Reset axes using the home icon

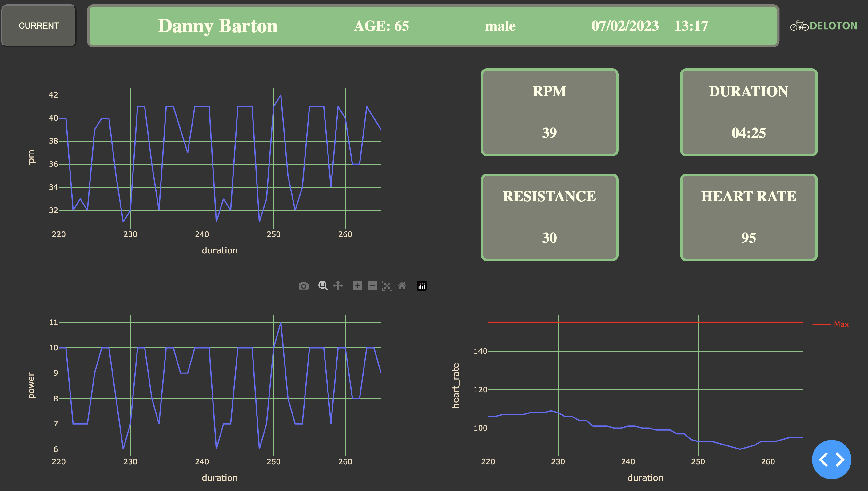tap(402, 285)
